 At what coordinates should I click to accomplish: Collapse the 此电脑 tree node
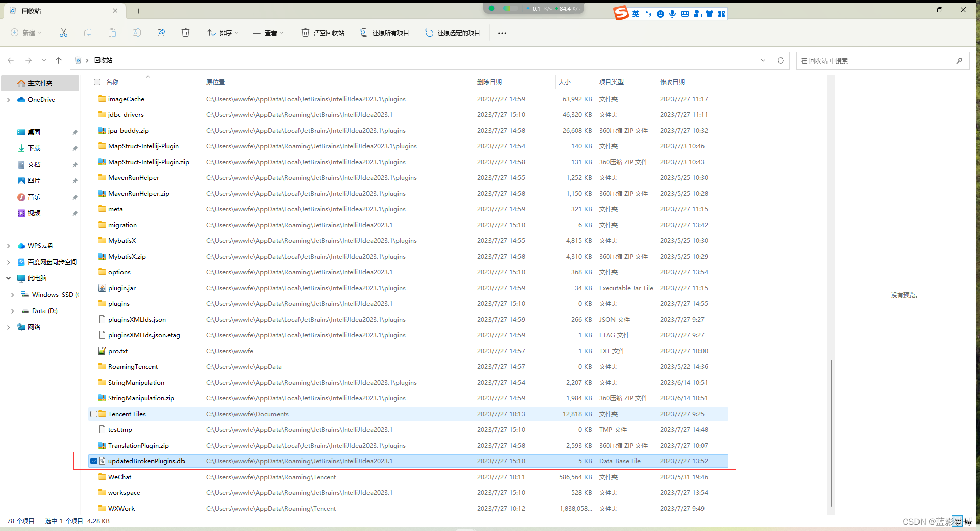click(x=8, y=278)
